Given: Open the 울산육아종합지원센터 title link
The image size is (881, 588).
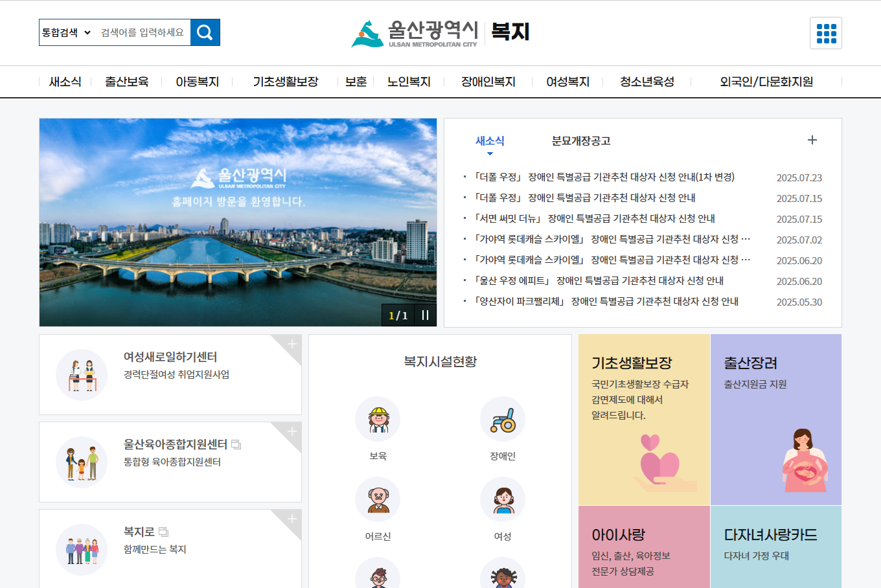Looking at the screenshot, I should pyautogui.click(x=176, y=444).
